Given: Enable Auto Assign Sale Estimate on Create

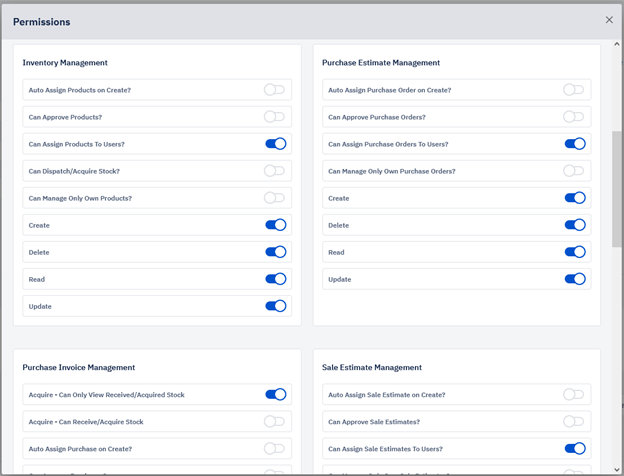Looking at the screenshot, I should pos(573,395).
